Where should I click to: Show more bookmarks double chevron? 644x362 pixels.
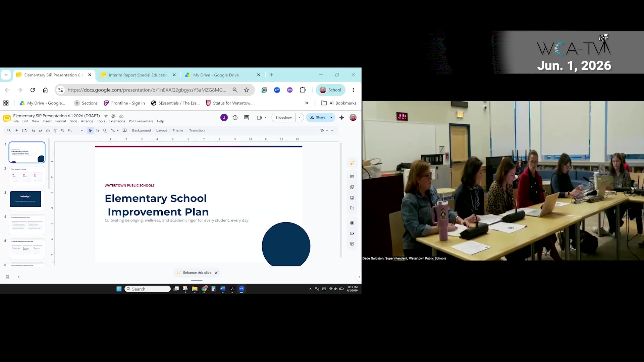click(307, 103)
